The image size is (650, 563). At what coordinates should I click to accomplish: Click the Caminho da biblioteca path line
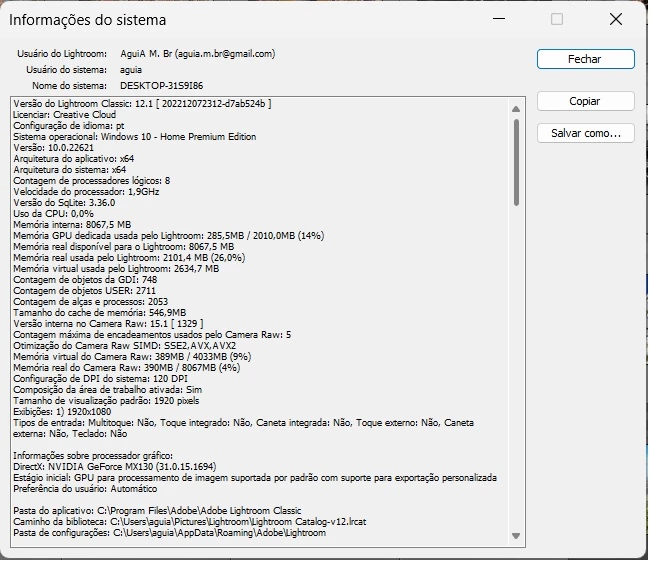point(190,522)
